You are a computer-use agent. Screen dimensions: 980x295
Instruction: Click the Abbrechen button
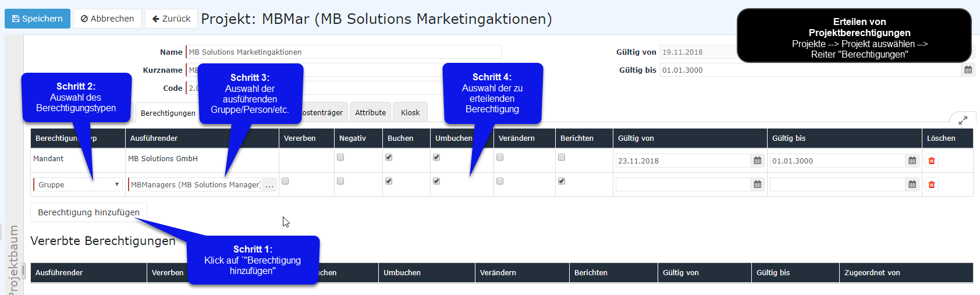pyautogui.click(x=108, y=19)
